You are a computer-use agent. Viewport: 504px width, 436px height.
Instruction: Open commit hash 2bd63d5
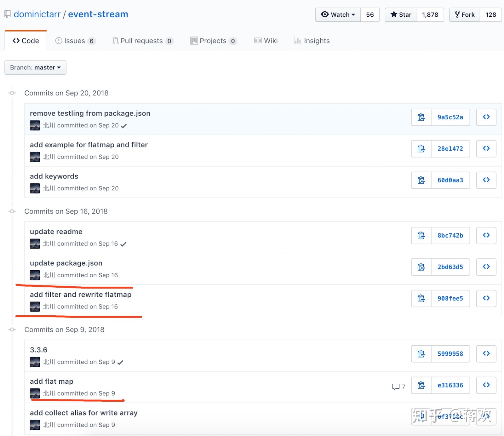tap(450, 267)
